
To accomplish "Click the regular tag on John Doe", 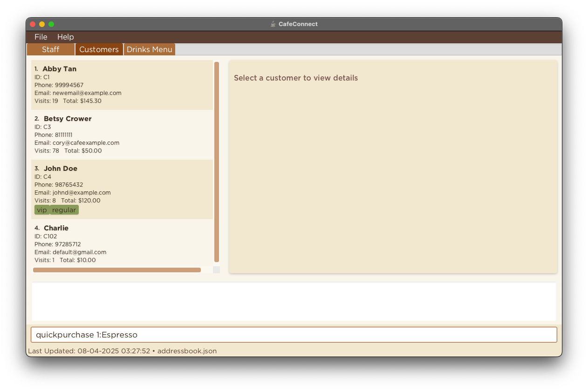I will pos(64,210).
